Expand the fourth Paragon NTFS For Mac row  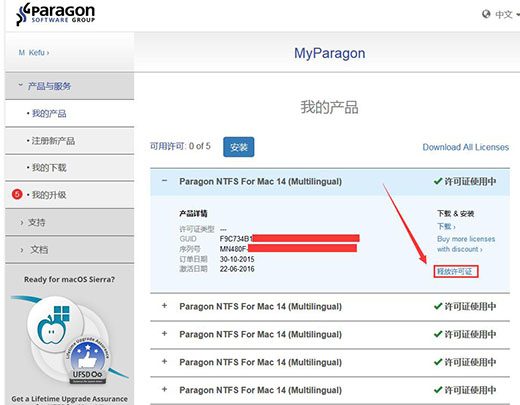164,362
